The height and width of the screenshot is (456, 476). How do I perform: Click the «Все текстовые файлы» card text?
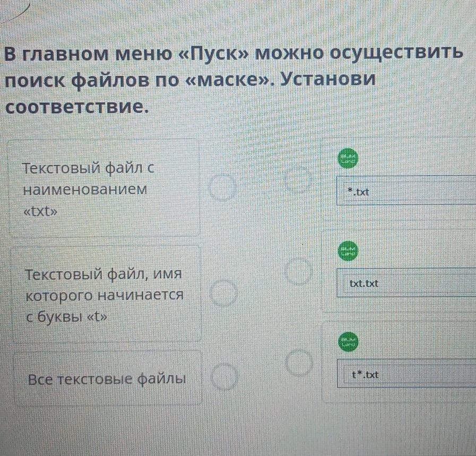coord(107,379)
